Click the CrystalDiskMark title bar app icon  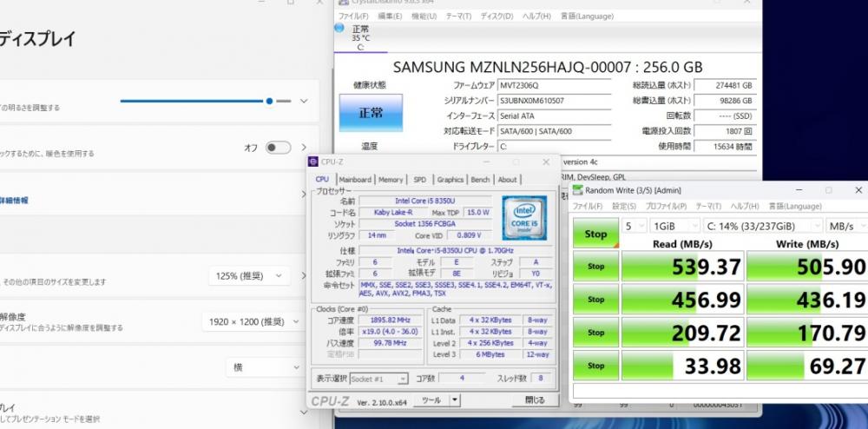(x=577, y=190)
